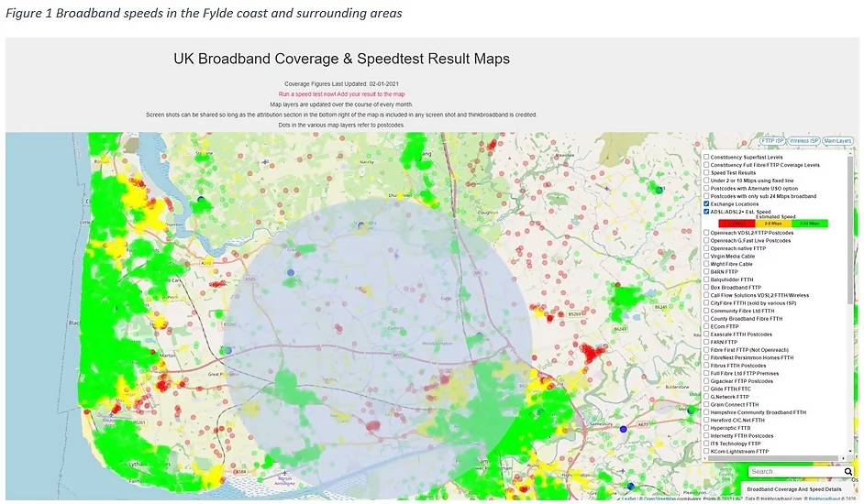The width and height of the screenshot is (864, 504).
Task: Expand Broadband Coverage And Speed Details
Action: point(794,489)
